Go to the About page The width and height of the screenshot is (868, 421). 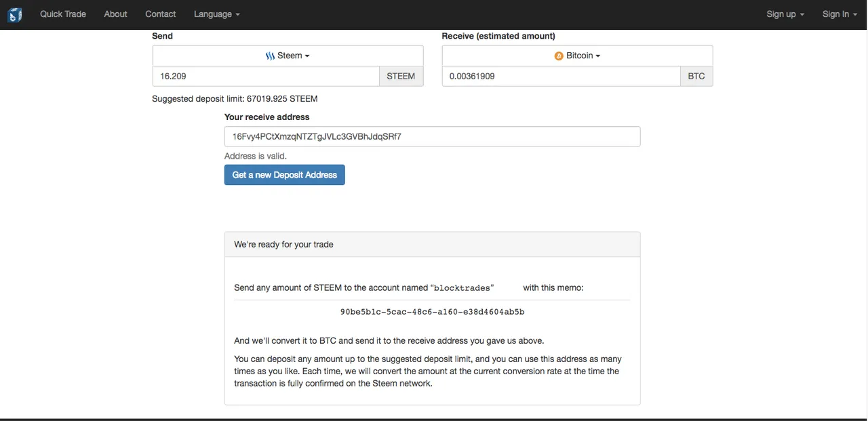click(x=115, y=14)
